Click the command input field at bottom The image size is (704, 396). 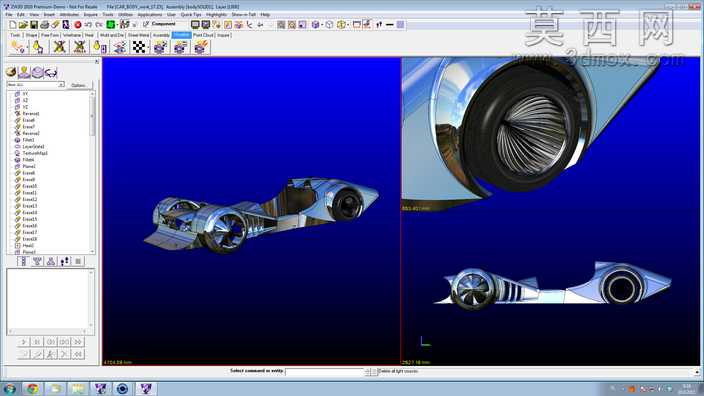click(324, 371)
